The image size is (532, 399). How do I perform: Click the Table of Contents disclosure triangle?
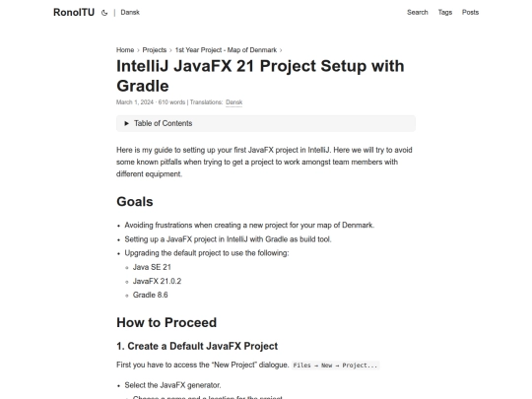[x=126, y=123]
